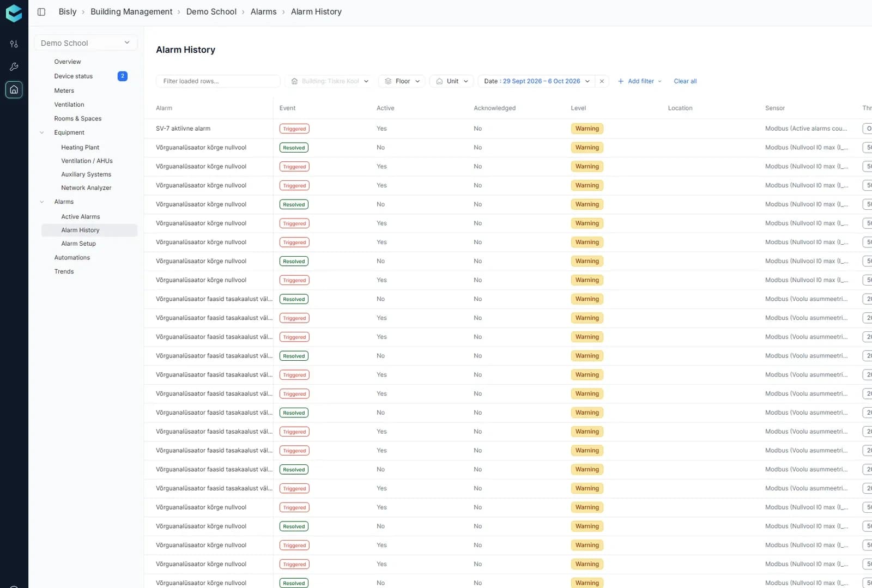Image resolution: width=872 pixels, height=588 pixels.
Task: Open Ventilation in the sidebar
Action: point(69,105)
